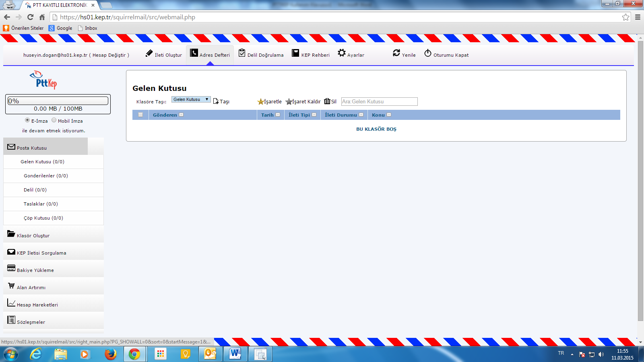Screen dimensions: 644x362
Task: Click the Yenile refresh icon
Action: pos(396,53)
